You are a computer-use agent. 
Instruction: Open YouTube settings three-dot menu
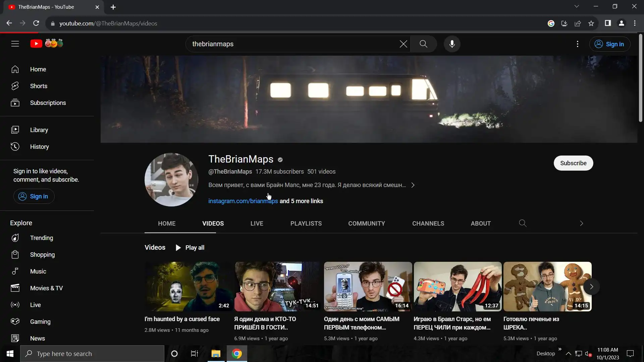577,44
